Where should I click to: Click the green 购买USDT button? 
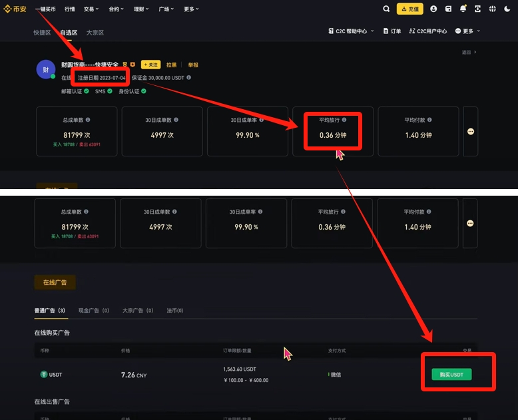[451, 375]
